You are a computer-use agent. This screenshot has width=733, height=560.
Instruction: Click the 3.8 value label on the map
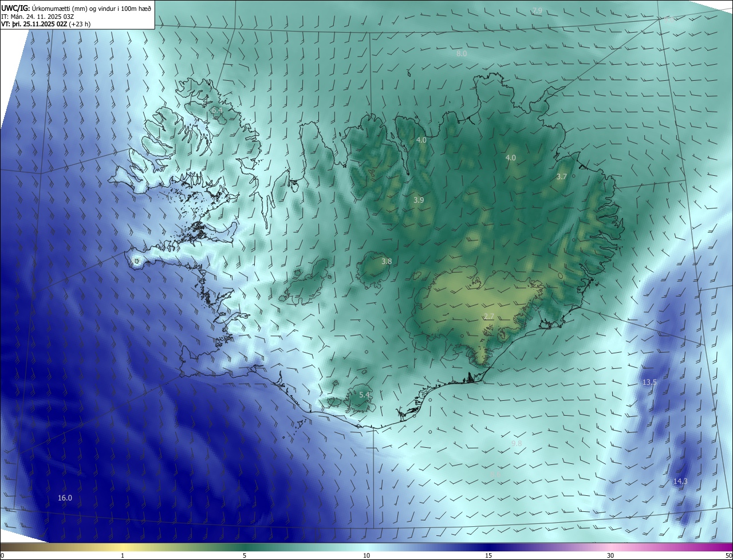pyautogui.click(x=387, y=261)
